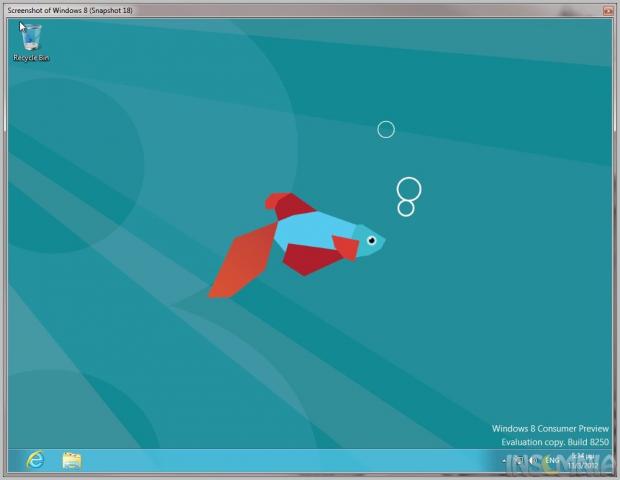This screenshot has height=480, width=620.
Task: Open the taskbar clock and date
Action: pos(583,461)
